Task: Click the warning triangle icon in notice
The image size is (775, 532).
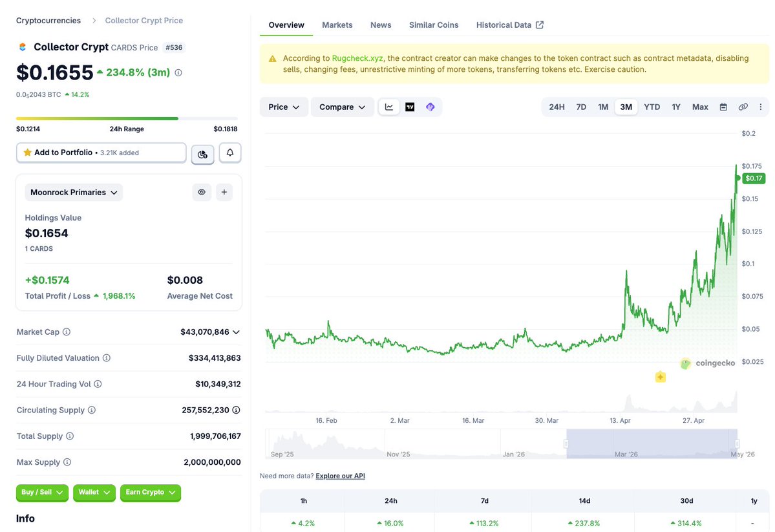Action: 272,59
